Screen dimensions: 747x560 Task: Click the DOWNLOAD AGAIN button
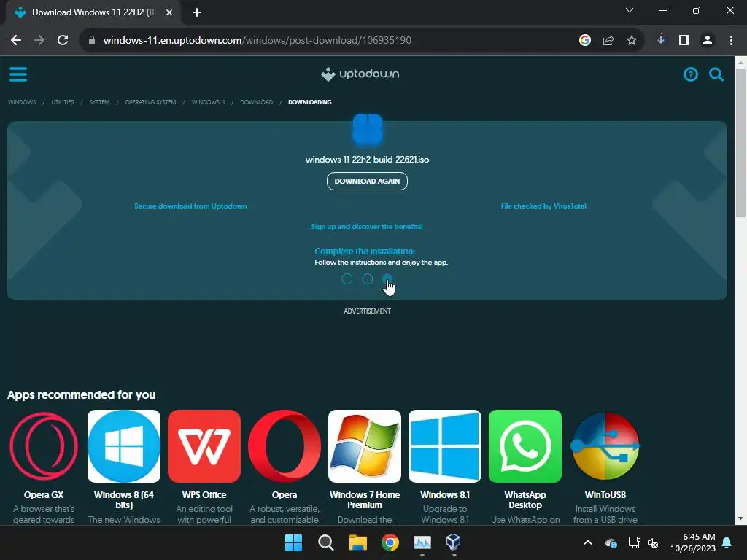(367, 181)
